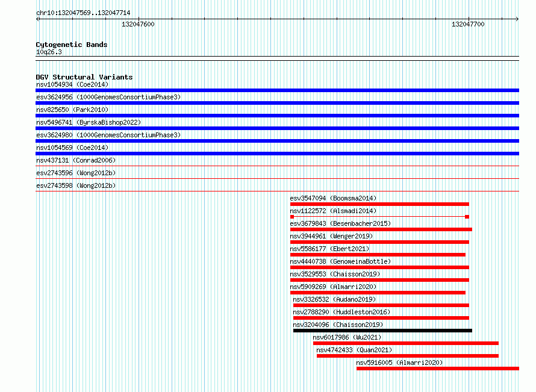Open variant nsv1122572 (Alsmadi2014) label
This screenshot has height=392, width=536.
tap(333, 211)
